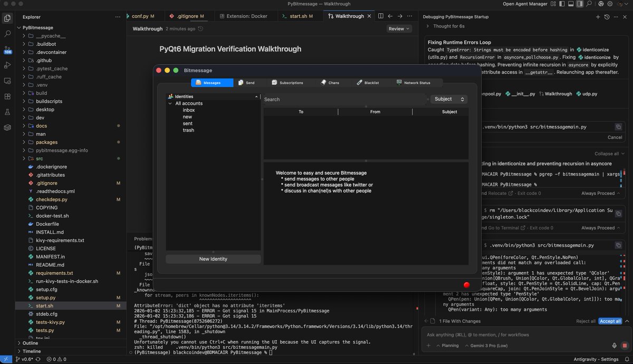
Task: Click inside the Bitmessage Search field
Action: point(344,99)
